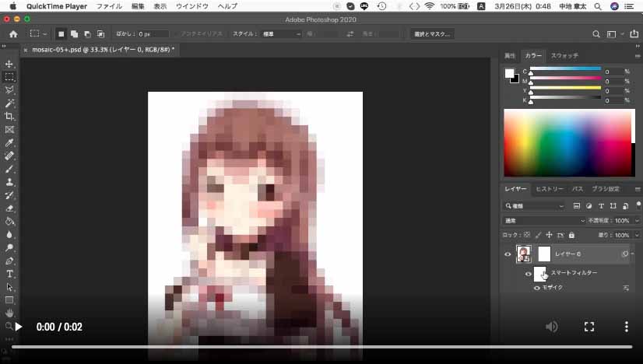This screenshot has height=364, width=643.
Task: Toggle スマートフィルター visibility eye
Action: (x=528, y=274)
